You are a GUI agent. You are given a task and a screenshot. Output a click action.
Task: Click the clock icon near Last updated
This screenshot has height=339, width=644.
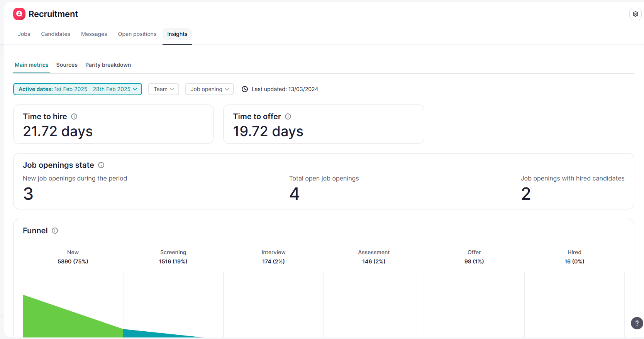[x=245, y=89]
